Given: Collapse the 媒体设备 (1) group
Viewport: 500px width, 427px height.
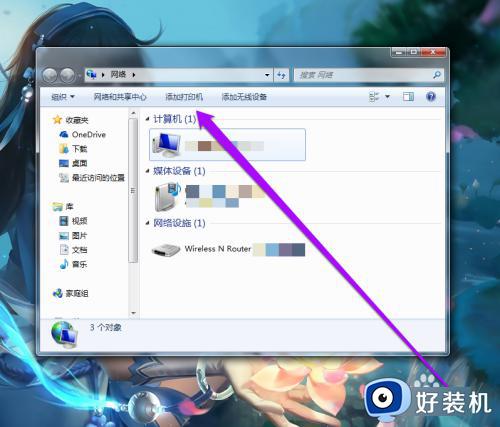Looking at the screenshot, I should 147,171.
